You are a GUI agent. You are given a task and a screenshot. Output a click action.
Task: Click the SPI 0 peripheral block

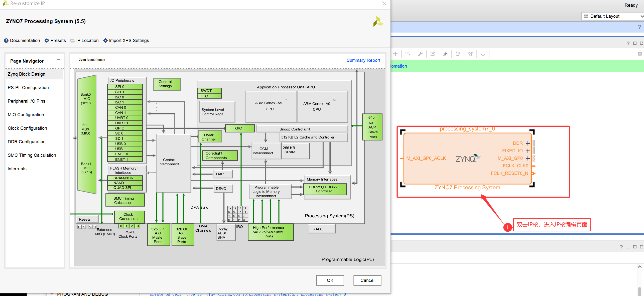125,87
